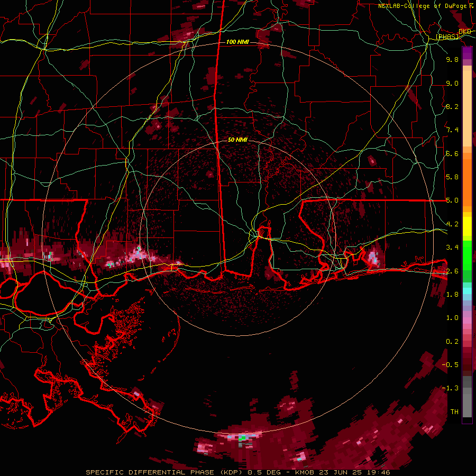The image size is (476, 476).
Task: Click the -1.3 scale value
Action: (451, 388)
